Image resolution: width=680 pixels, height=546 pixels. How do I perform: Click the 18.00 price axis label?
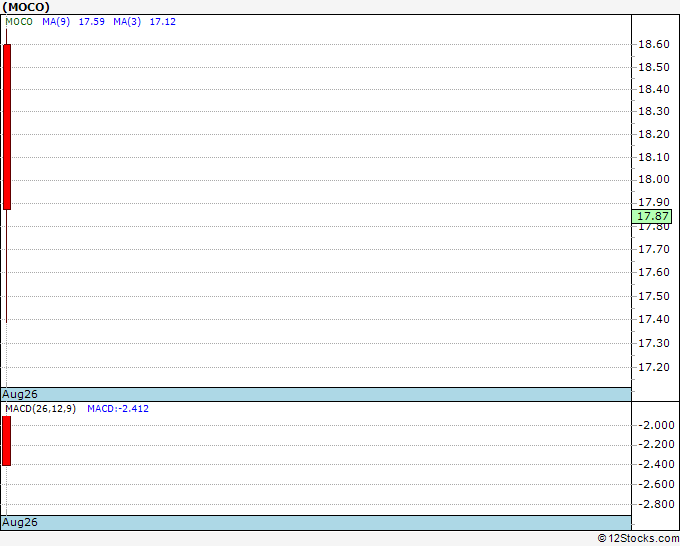pyautogui.click(x=654, y=180)
